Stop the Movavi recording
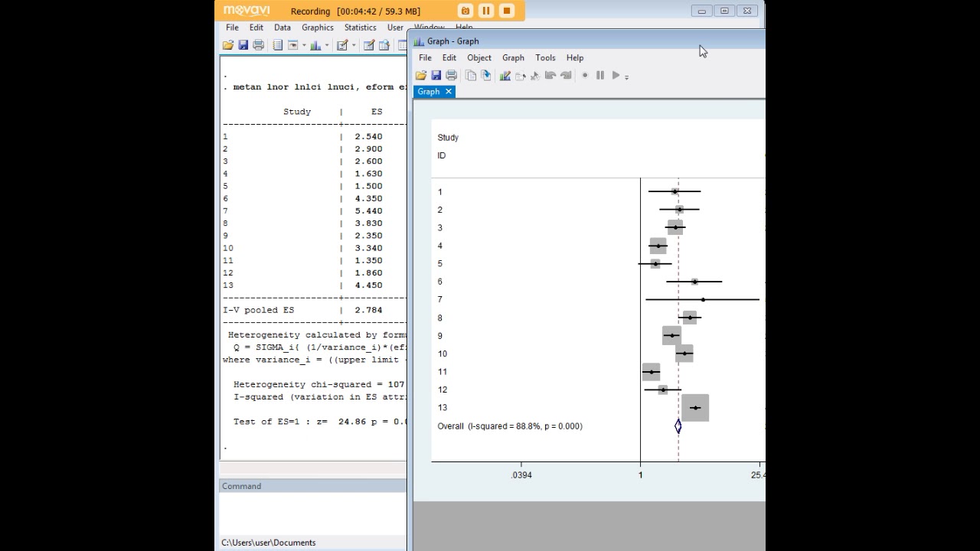 [x=507, y=11]
